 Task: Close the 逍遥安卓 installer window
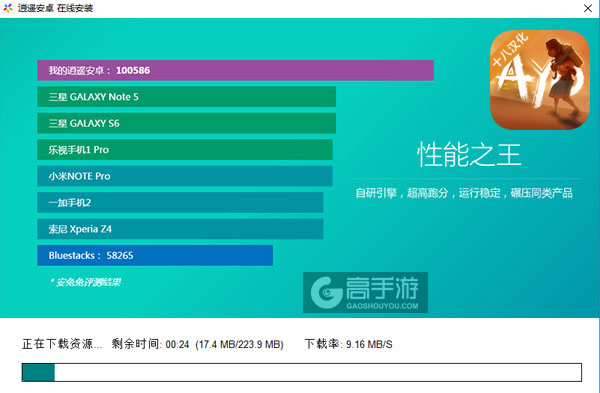pos(588,8)
